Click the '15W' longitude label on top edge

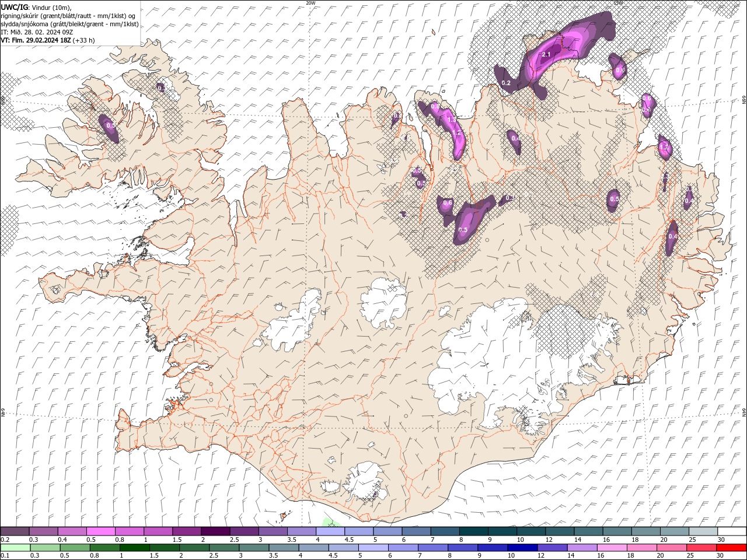pyautogui.click(x=618, y=2)
